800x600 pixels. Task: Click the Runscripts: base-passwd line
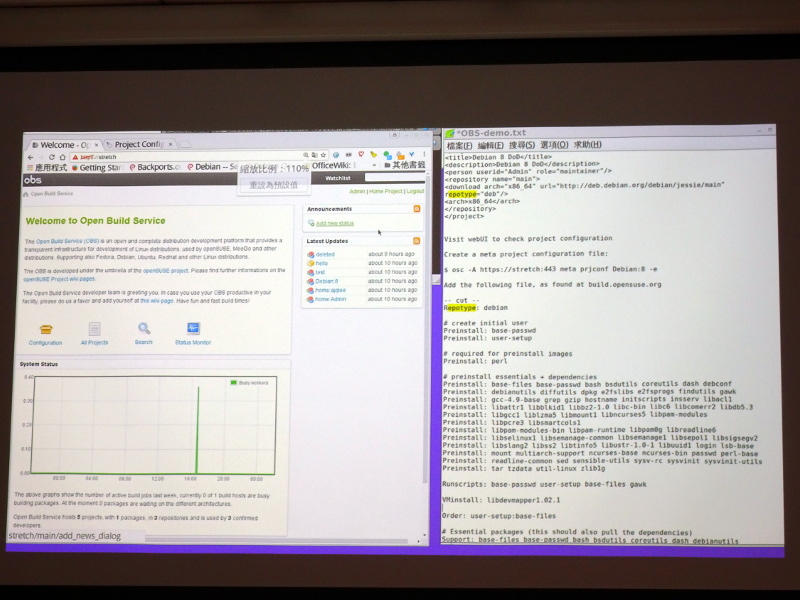[x=544, y=484]
